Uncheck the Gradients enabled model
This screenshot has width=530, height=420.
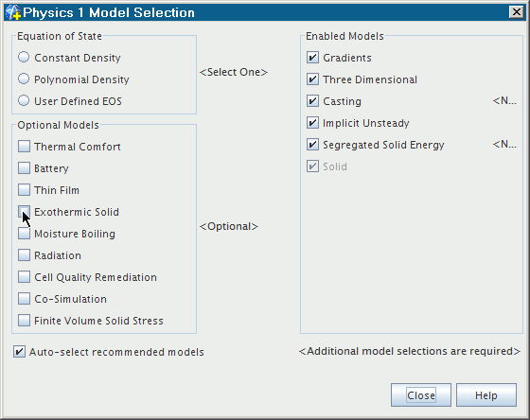tap(312, 58)
